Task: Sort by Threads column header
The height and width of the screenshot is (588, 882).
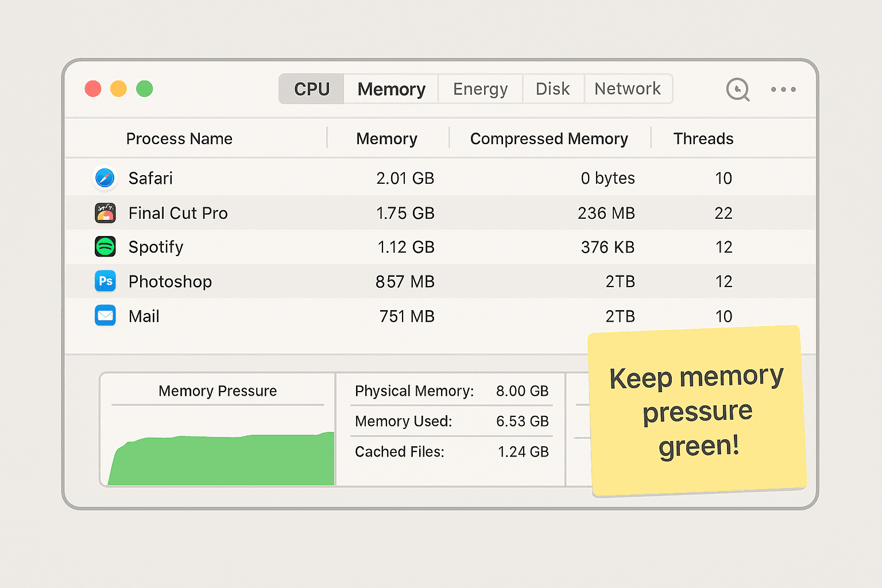Action: click(x=703, y=139)
